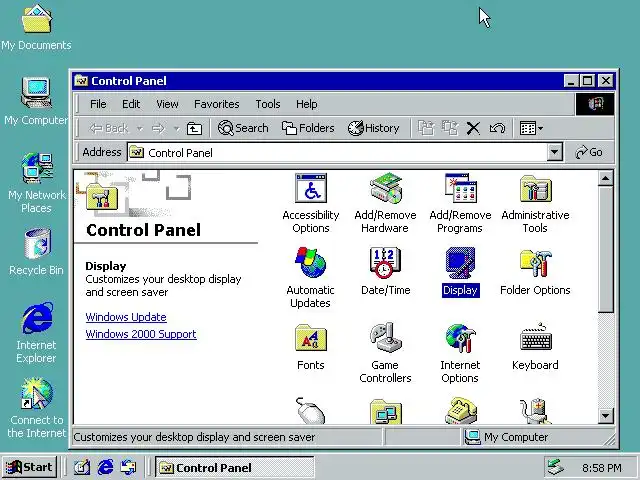Toggle the Folders pane button
The width and height of the screenshot is (640, 480).
[308, 128]
